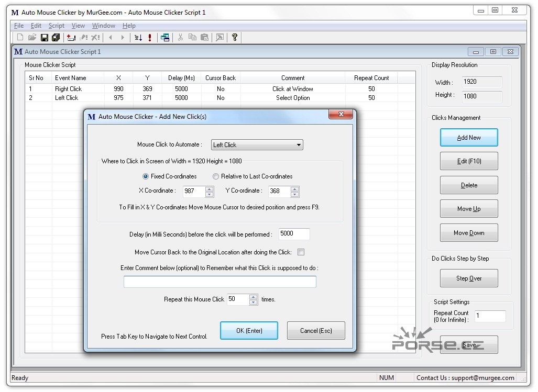Viewport: 538px width, 392px height.
Task: Click the edit click toolbar icon with pencil
Action: [83, 37]
